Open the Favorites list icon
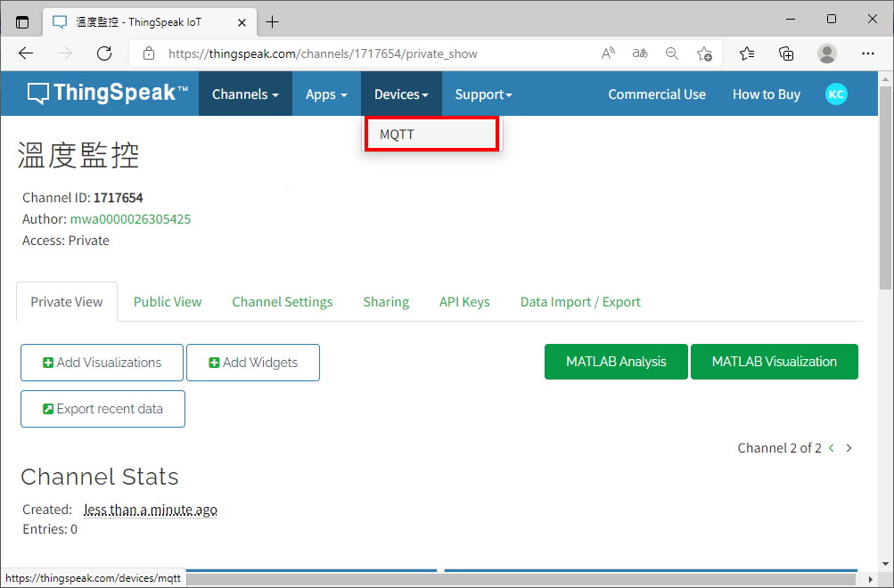The image size is (894, 588). (747, 53)
